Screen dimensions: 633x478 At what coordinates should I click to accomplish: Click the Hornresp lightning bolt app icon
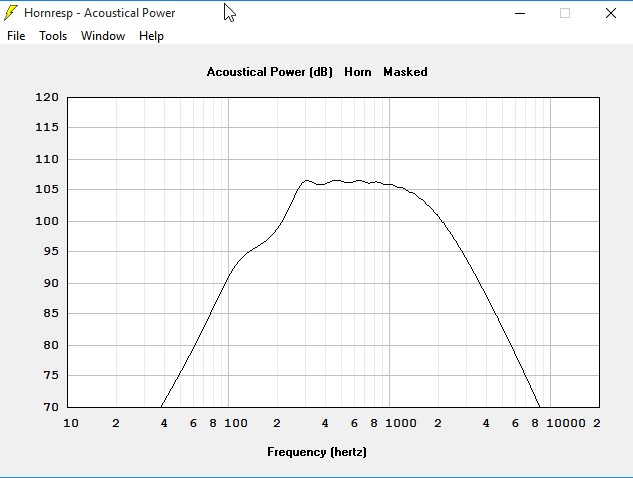(x=10, y=13)
